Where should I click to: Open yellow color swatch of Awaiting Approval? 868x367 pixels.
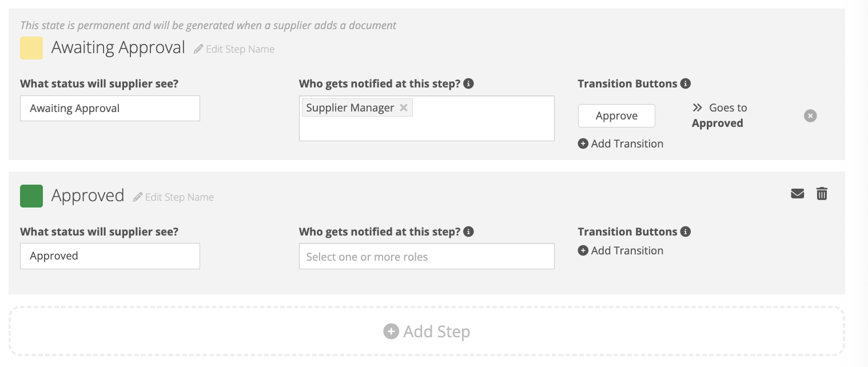point(31,48)
